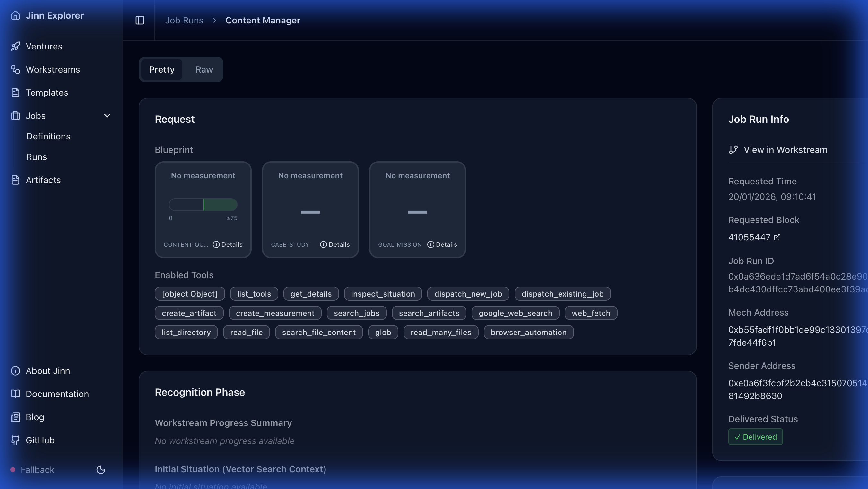Image resolution: width=868 pixels, height=489 pixels.
Task: Toggle the sidebar panel button
Action: pyautogui.click(x=140, y=20)
